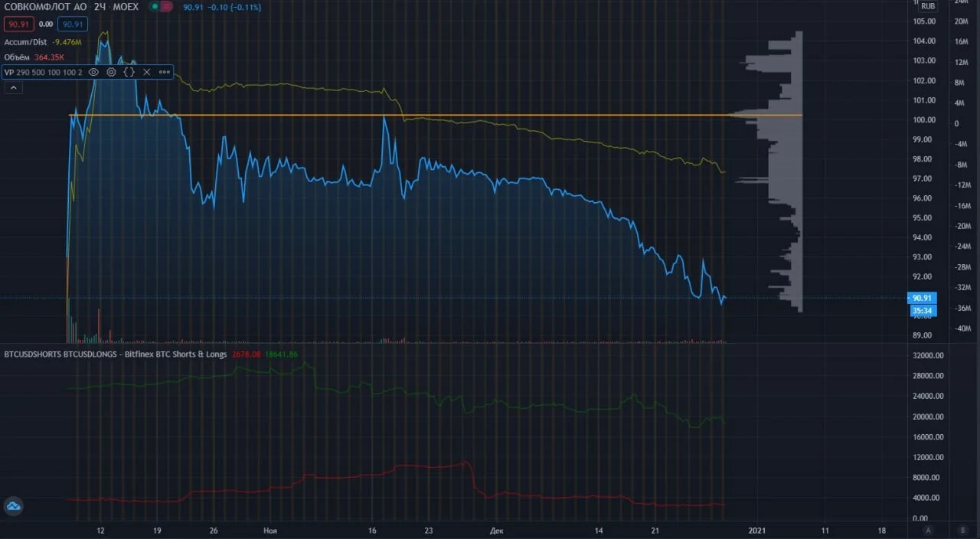Click the 105.00 price axis label
The height and width of the screenshot is (539, 980).
(x=924, y=21)
